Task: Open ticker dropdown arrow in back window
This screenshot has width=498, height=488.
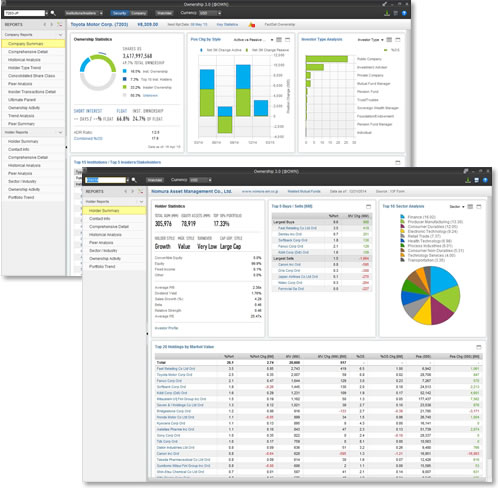Action: coord(47,13)
